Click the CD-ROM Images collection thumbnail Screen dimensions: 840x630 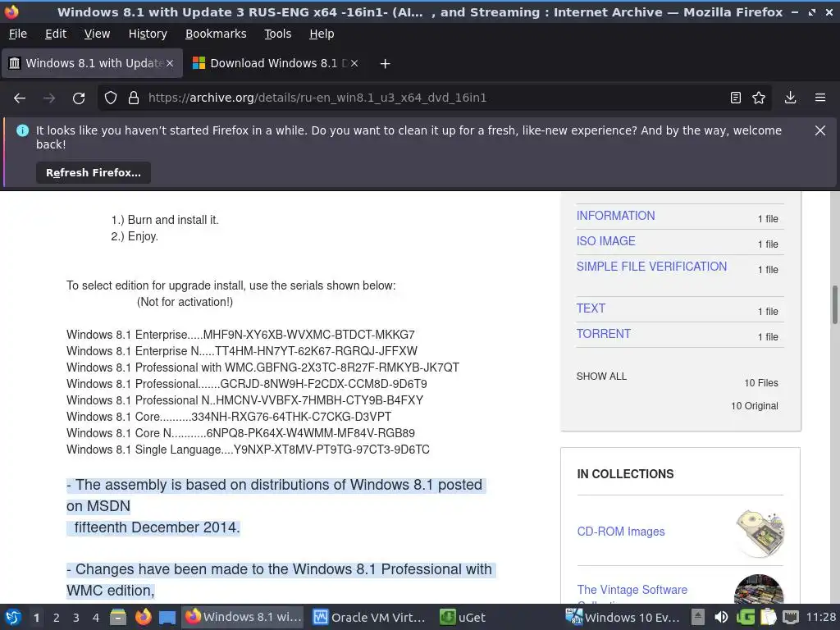pyautogui.click(x=760, y=532)
